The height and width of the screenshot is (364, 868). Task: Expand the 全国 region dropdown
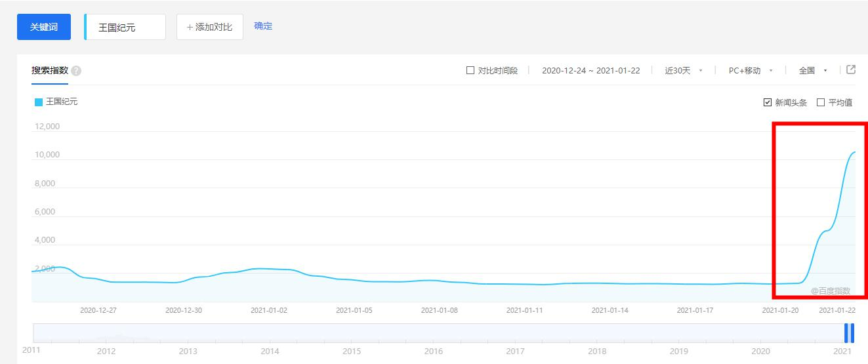pyautogui.click(x=813, y=71)
